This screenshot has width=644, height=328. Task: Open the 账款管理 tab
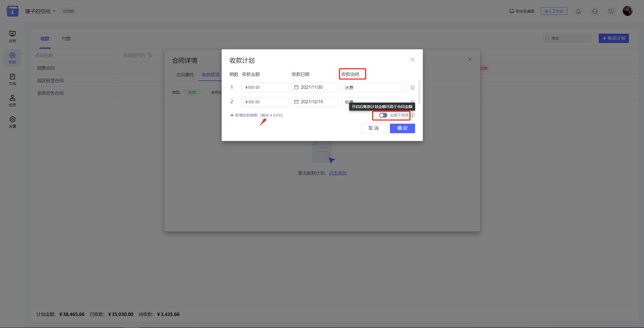click(211, 75)
